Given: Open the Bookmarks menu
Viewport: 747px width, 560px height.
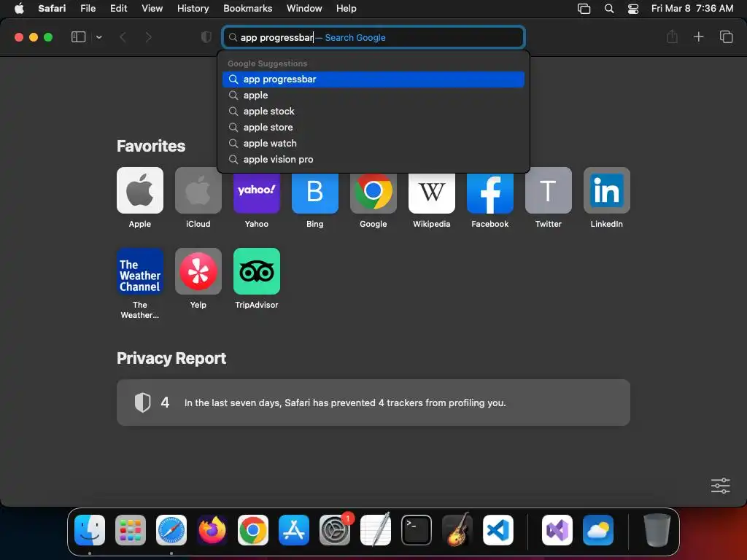Looking at the screenshot, I should (248, 9).
